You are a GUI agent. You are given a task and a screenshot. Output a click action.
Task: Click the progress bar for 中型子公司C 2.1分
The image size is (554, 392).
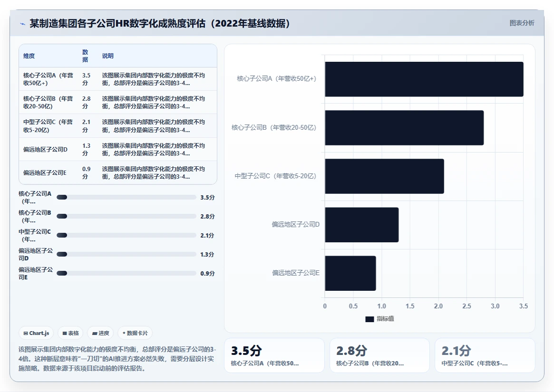pyautogui.click(x=126, y=236)
